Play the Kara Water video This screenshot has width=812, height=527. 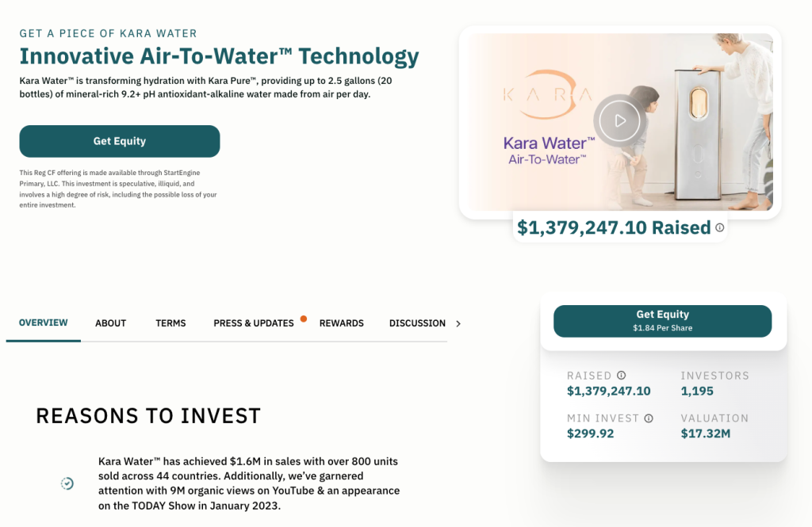pos(620,121)
